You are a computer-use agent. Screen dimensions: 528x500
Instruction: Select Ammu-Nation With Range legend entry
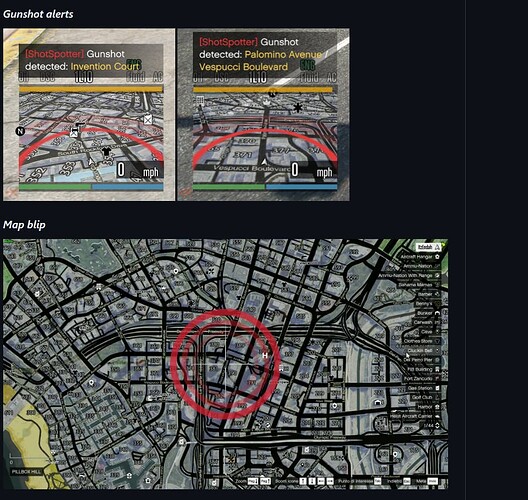pyautogui.click(x=409, y=275)
